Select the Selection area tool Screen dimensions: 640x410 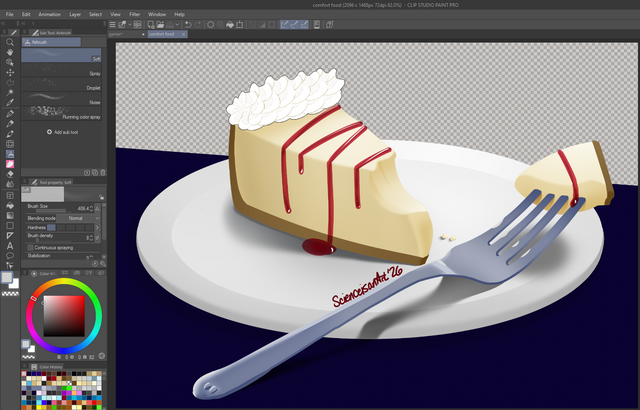pyautogui.click(x=10, y=82)
